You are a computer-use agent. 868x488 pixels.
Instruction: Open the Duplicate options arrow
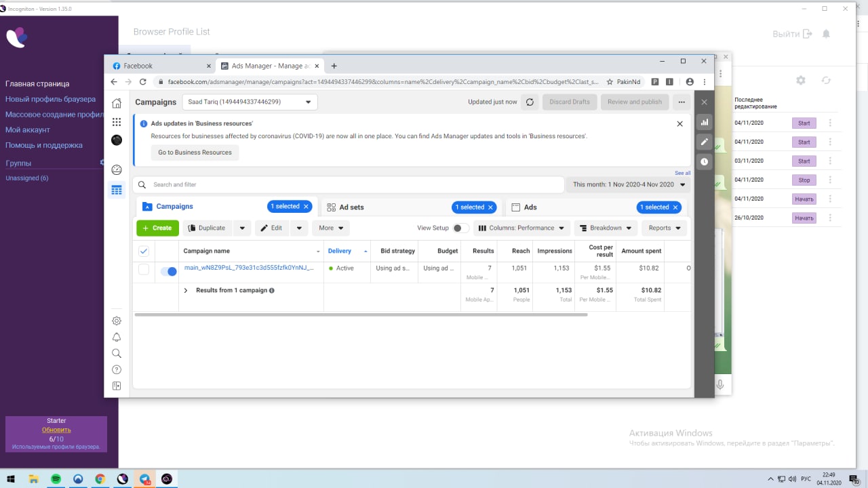point(243,228)
